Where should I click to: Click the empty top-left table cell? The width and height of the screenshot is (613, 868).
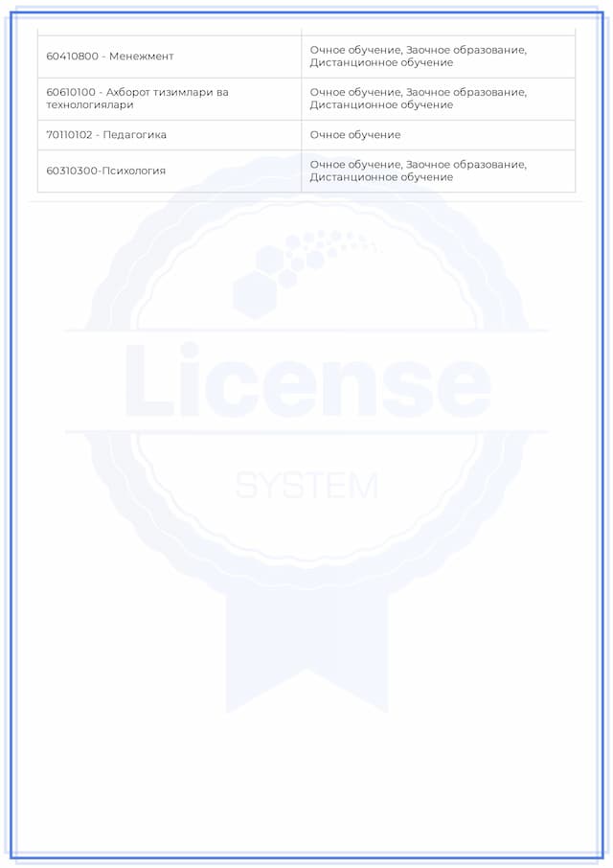click(x=169, y=30)
